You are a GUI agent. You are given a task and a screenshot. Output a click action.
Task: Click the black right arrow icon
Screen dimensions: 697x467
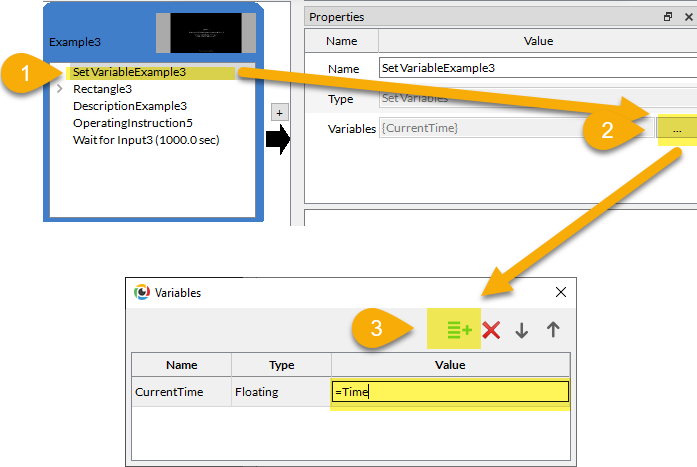(278, 141)
